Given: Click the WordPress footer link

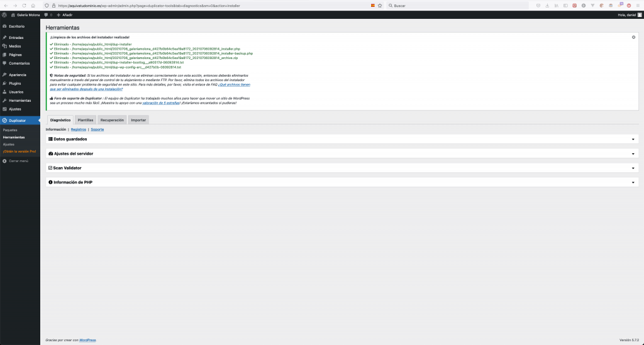Looking at the screenshot, I should 87,340.
